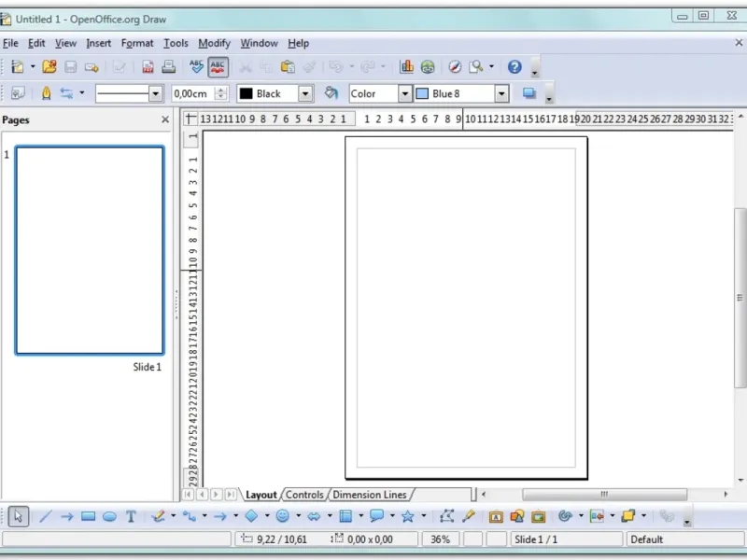Open the Blue 8 fill color dropdown
This screenshot has width=747, height=560.
coord(501,93)
